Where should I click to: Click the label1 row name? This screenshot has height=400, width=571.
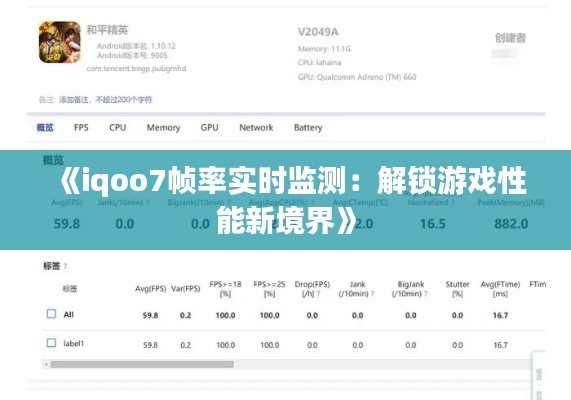tap(74, 344)
